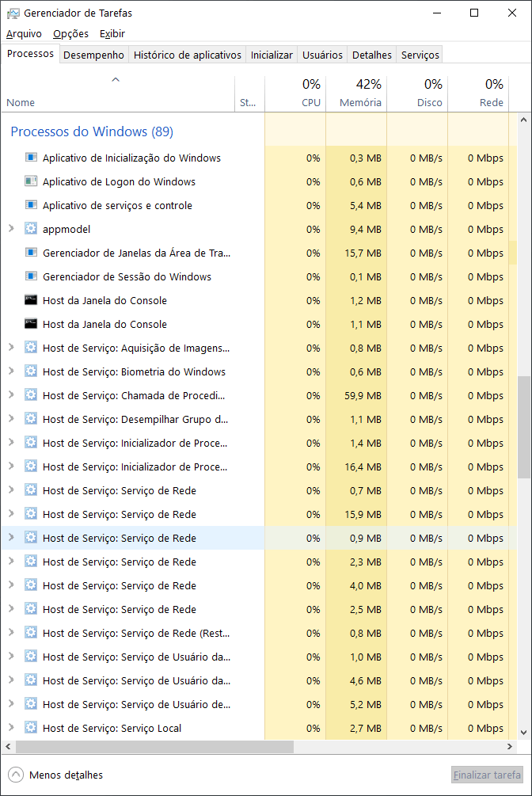The image size is (532, 796).
Task: Switch to the Usuários tab
Action: [322, 55]
